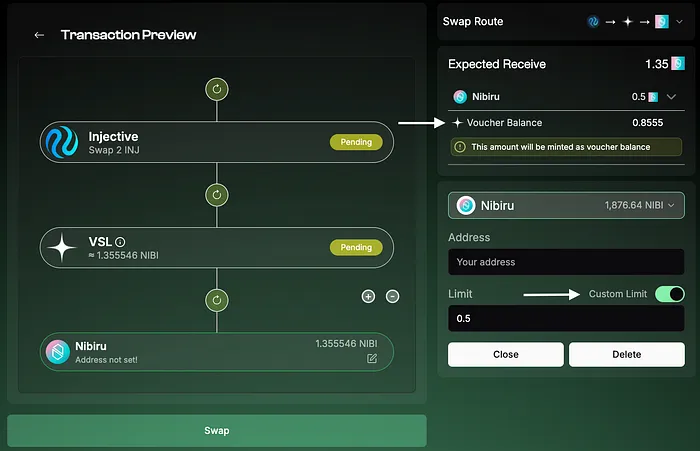Click the refresh icon above the Injective step
Viewport: 700px width, 451px height.
click(x=217, y=89)
